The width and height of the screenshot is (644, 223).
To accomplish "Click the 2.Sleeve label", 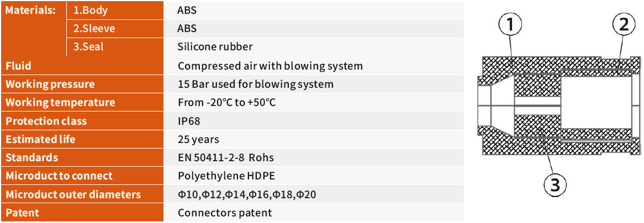I will click(94, 29).
